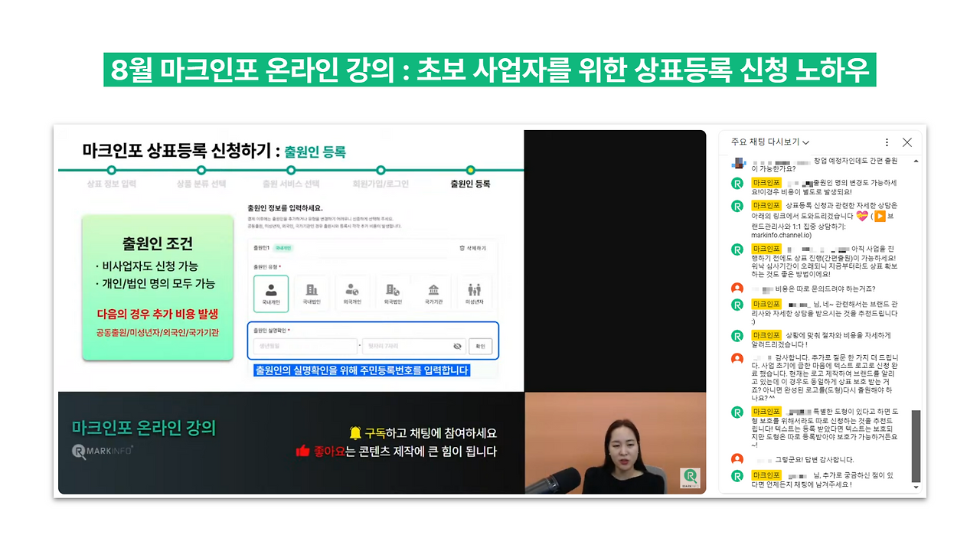Image resolution: width=980 pixels, height=551 pixels.
Task: Click the chat scrollbar thumb
Action: (915, 445)
